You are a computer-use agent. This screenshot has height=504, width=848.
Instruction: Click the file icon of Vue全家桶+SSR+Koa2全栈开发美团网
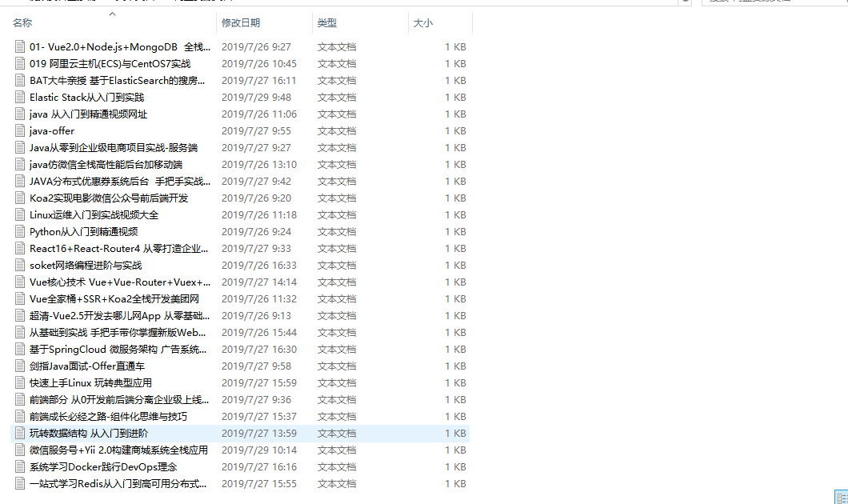(20, 298)
